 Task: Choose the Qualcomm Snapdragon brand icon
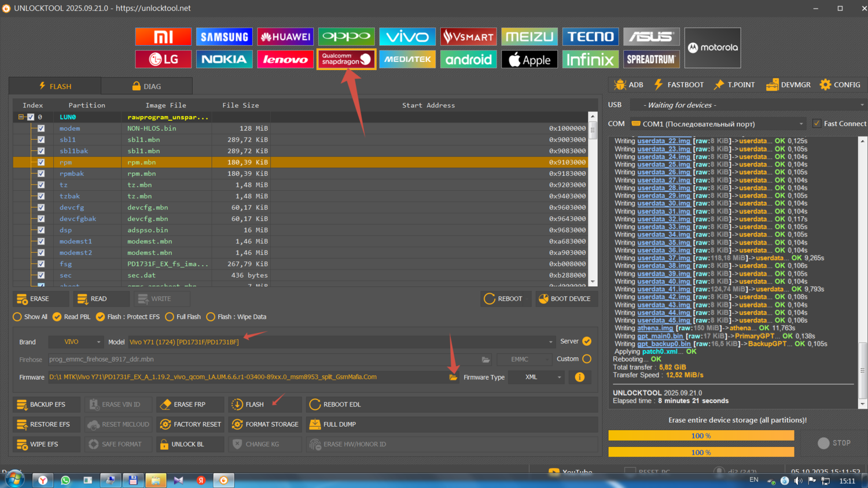tap(346, 59)
